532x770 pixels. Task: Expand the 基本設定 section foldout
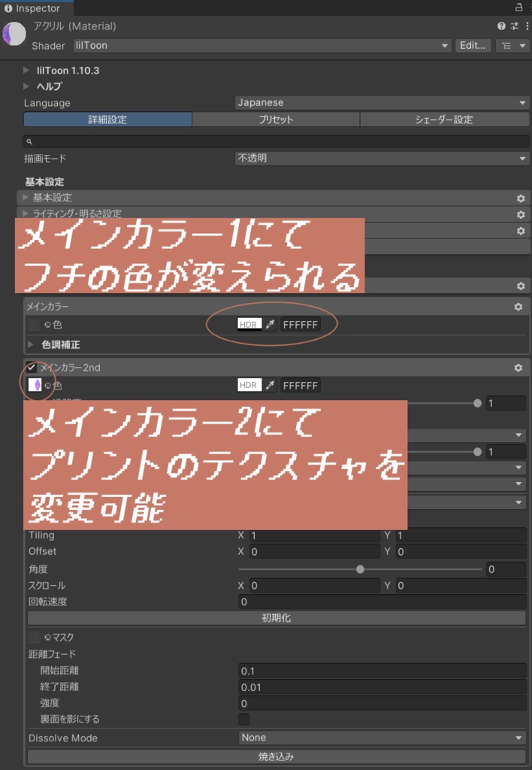click(26, 198)
